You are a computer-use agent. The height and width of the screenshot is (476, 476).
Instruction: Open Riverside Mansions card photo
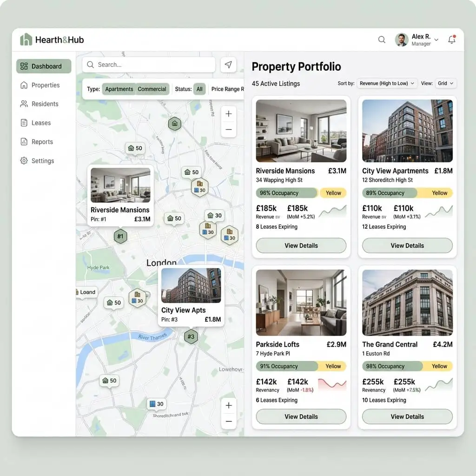click(301, 131)
